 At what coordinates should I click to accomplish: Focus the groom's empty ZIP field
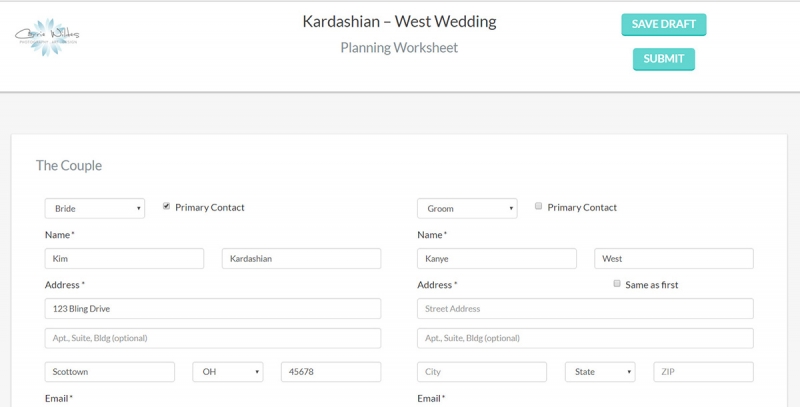(704, 372)
